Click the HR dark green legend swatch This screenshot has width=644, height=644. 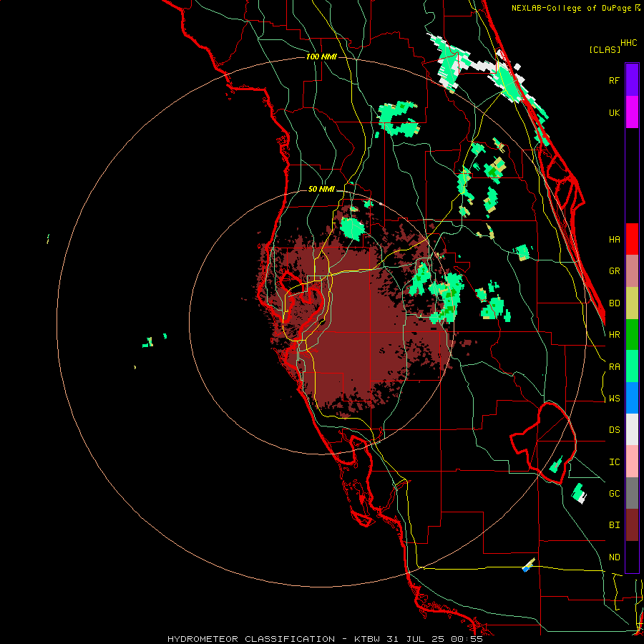[x=632, y=334]
